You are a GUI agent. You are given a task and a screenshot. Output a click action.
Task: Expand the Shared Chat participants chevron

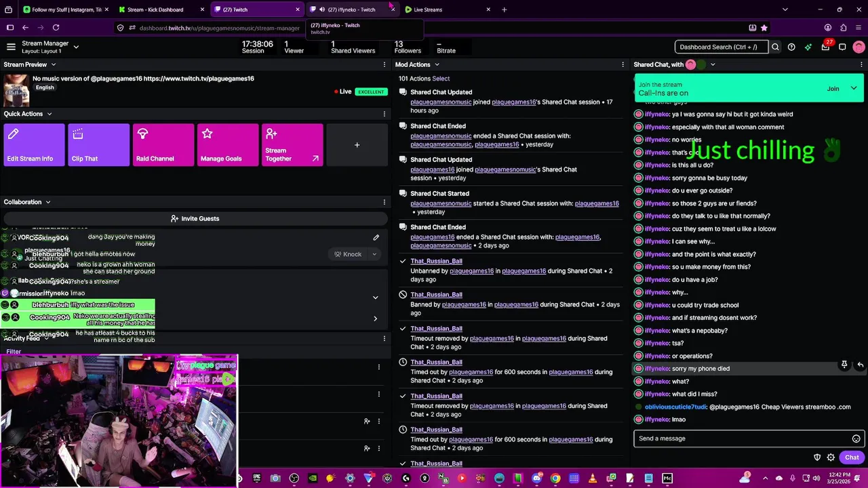click(713, 64)
